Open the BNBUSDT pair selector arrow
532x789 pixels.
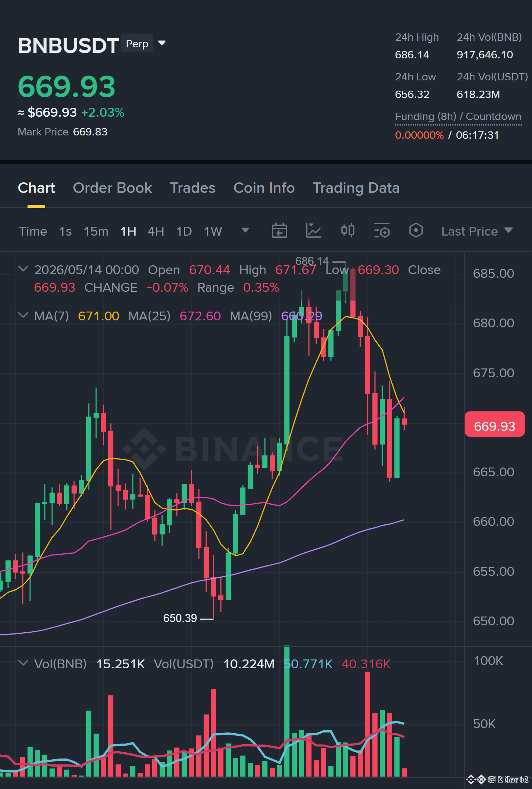[161, 43]
